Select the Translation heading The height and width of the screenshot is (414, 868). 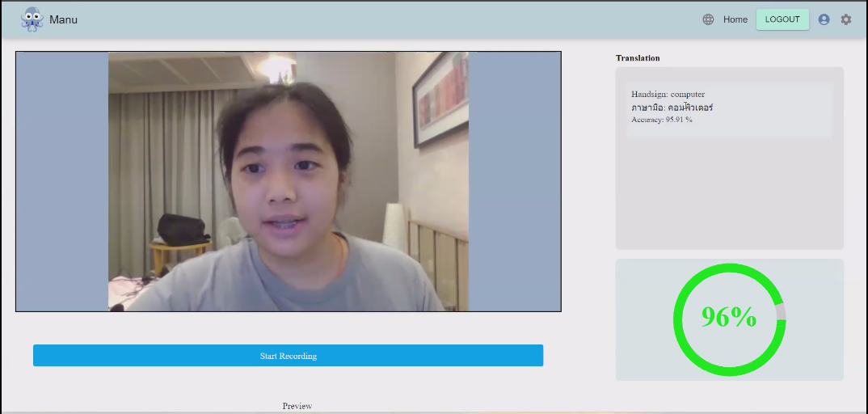[x=638, y=58]
